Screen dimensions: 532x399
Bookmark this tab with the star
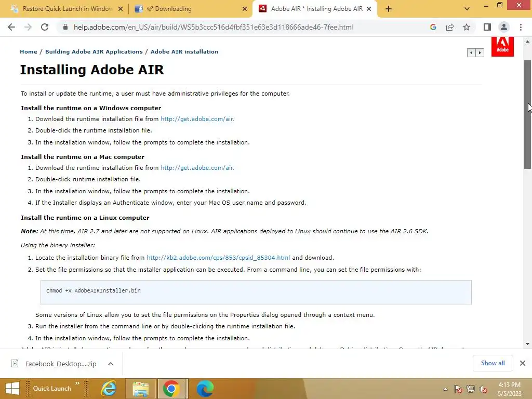tap(467, 27)
